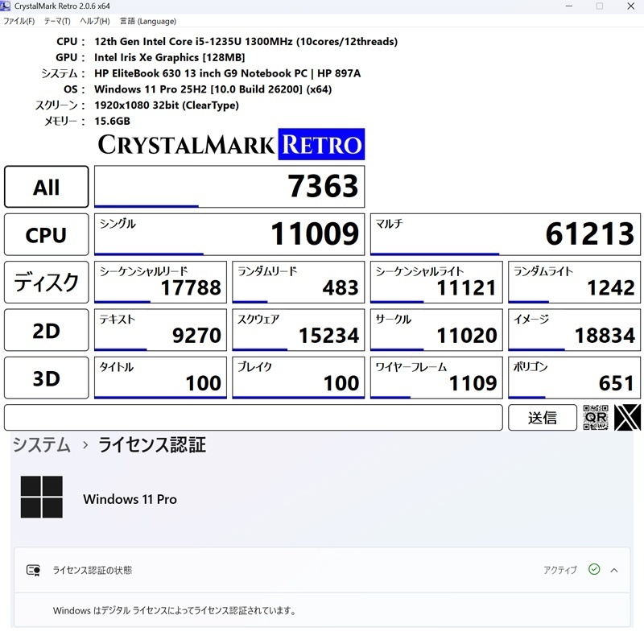Click the サークル 11020 score
Screen dimensions: 644x644
click(436, 330)
